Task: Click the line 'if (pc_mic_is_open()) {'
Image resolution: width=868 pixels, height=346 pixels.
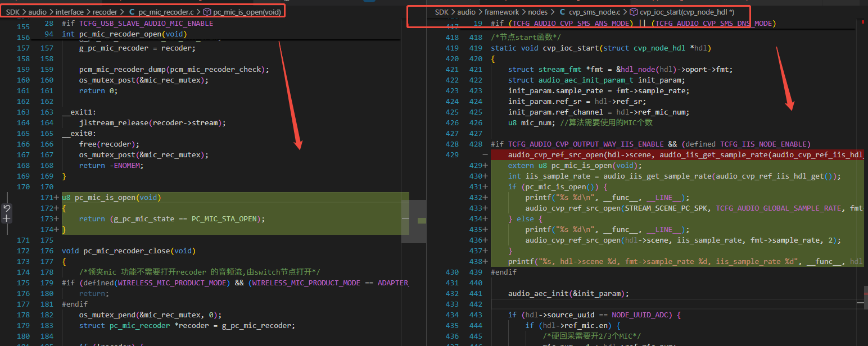Action: click(x=557, y=186)
